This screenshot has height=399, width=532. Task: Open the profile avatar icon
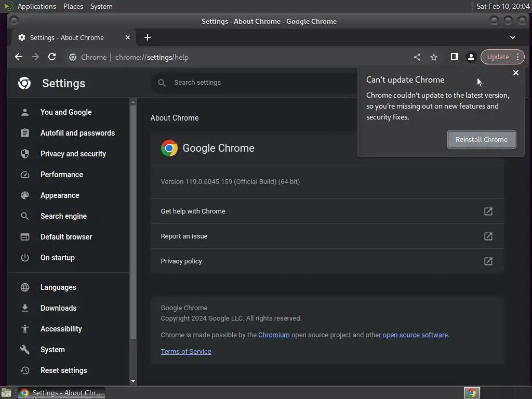tap(471, 57)
